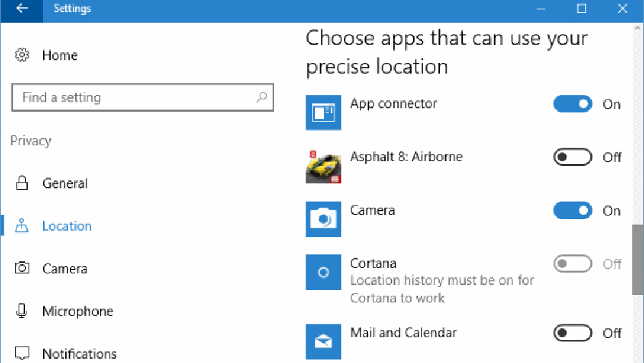Click the Camera app tile icon
Image resolution: width=644 pixels, height=363 pixels.
323,219
